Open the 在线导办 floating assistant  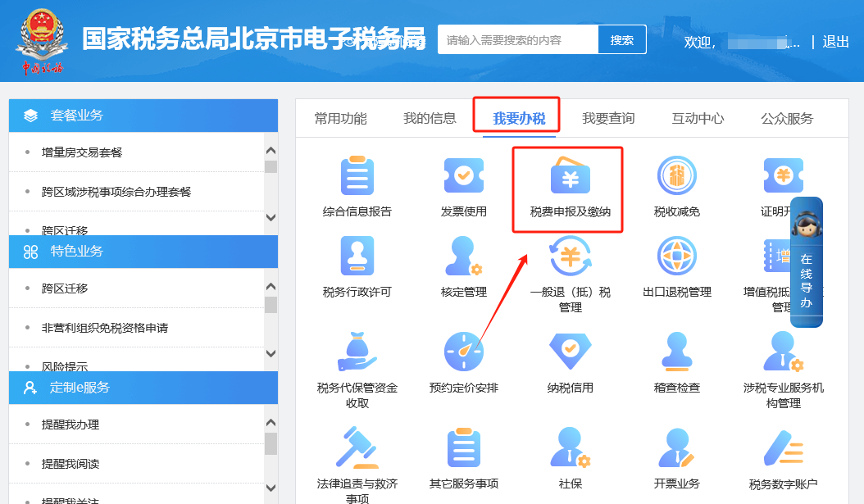[x=807, y=262]
